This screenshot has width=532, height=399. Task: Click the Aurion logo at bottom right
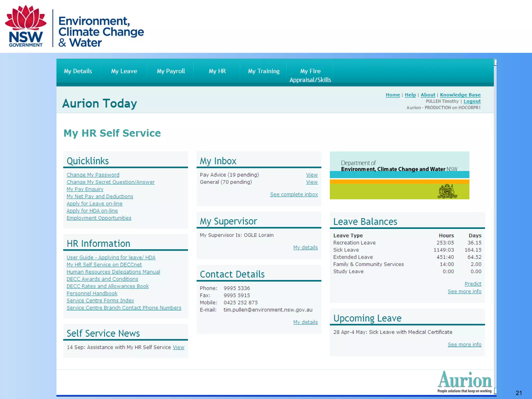click(464, 381)
